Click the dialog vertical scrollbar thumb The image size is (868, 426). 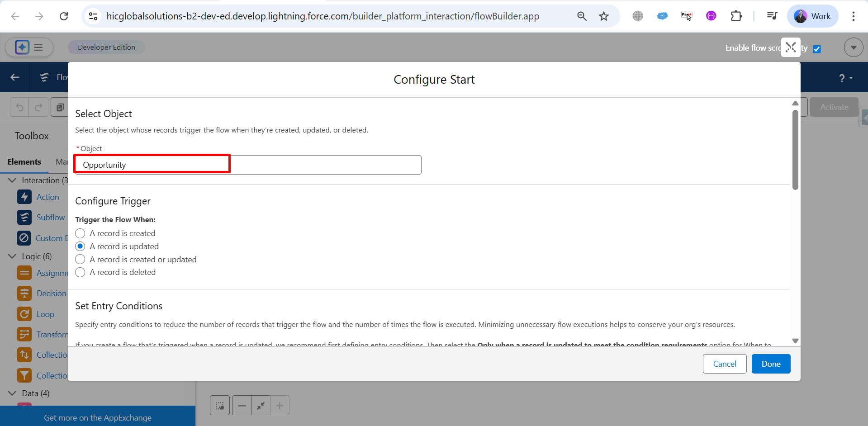tap(795, 150)
